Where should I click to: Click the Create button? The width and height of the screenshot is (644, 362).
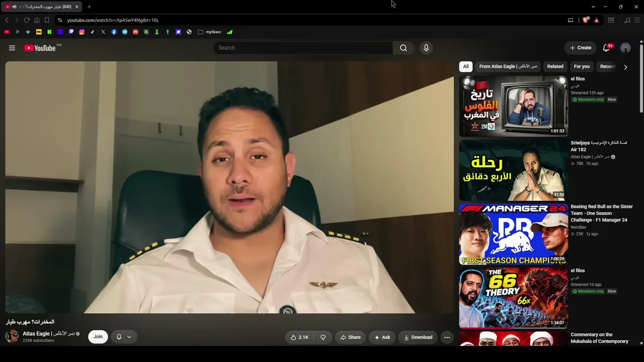coord(581,48)
